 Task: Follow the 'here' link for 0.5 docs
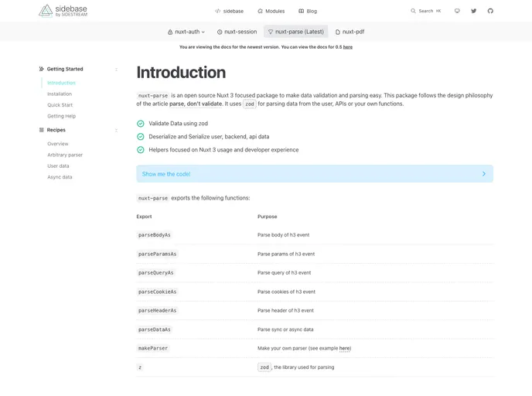click(x=348, y=47)
